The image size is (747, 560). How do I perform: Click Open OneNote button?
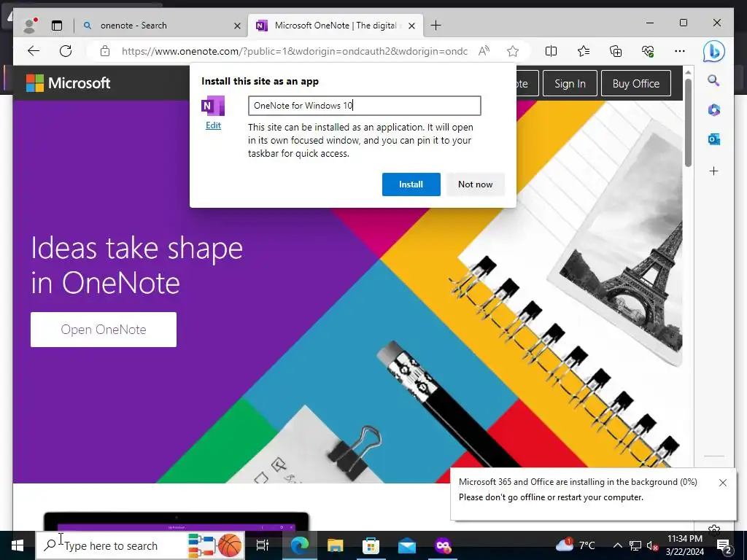104,330
